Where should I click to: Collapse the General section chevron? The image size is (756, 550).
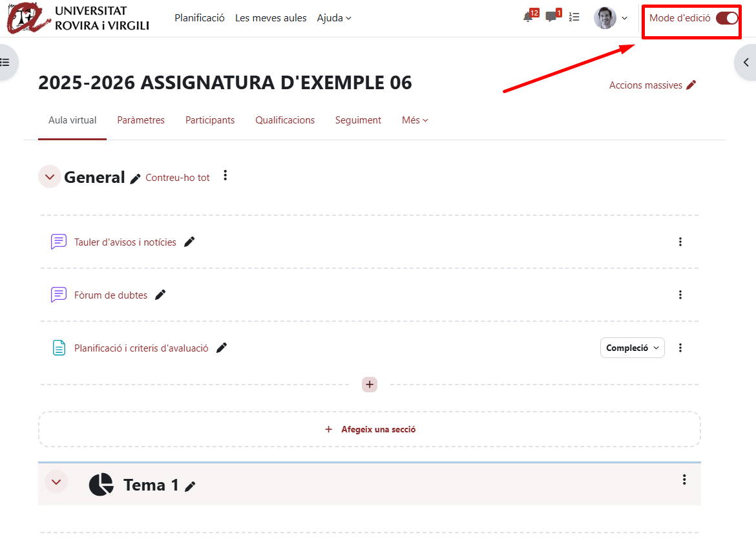pos(50,177)
